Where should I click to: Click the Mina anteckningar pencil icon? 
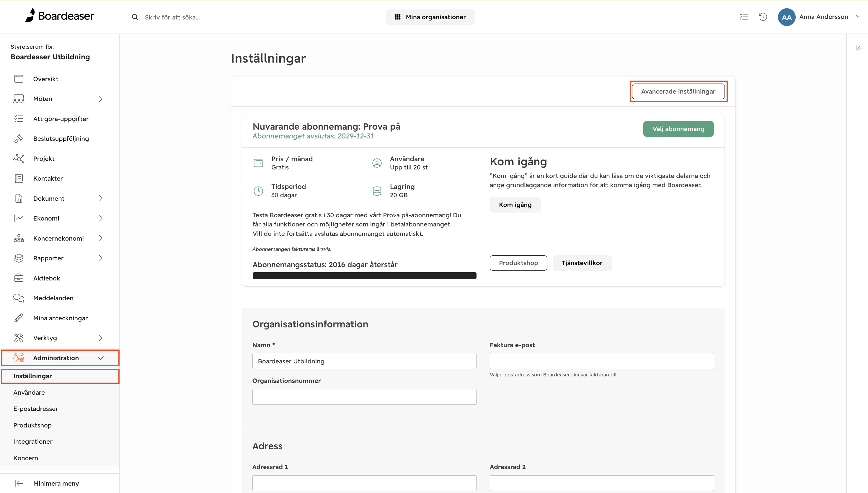pyautogui.click(x=19, y=318)
